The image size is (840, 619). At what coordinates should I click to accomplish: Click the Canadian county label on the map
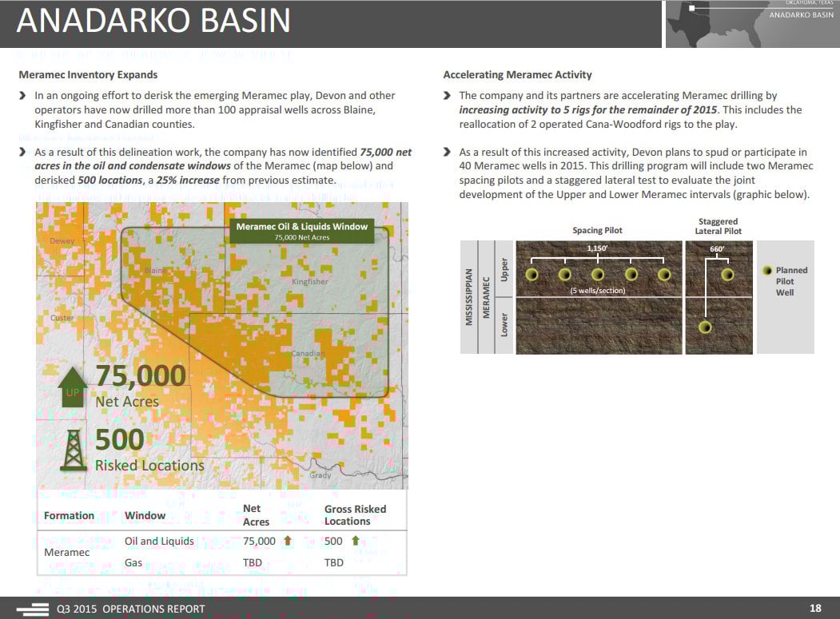pos(308,354)
